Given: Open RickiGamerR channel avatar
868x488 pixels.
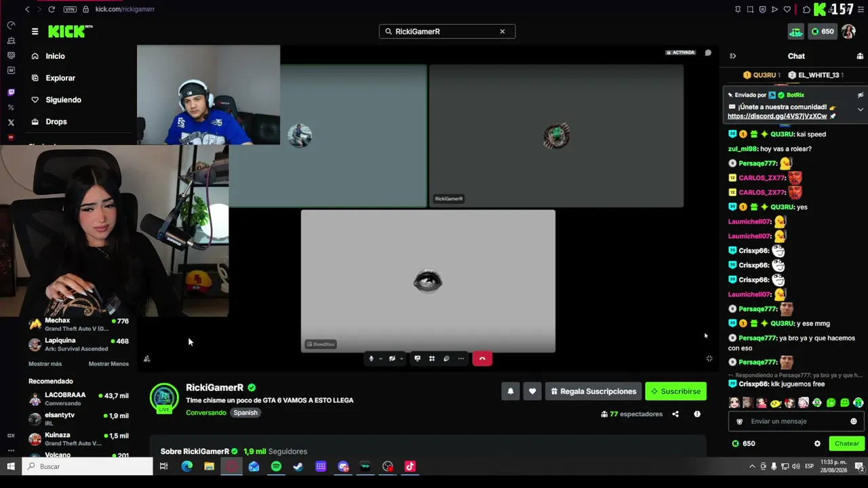Looking at the screenshot, I should 164,398.
